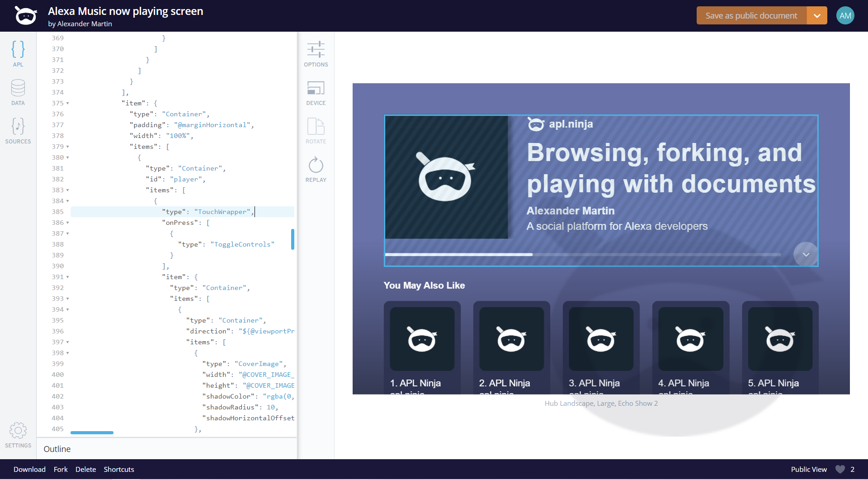Rotate the preview device
Screen dimensions: 868x480
(316, 131)
